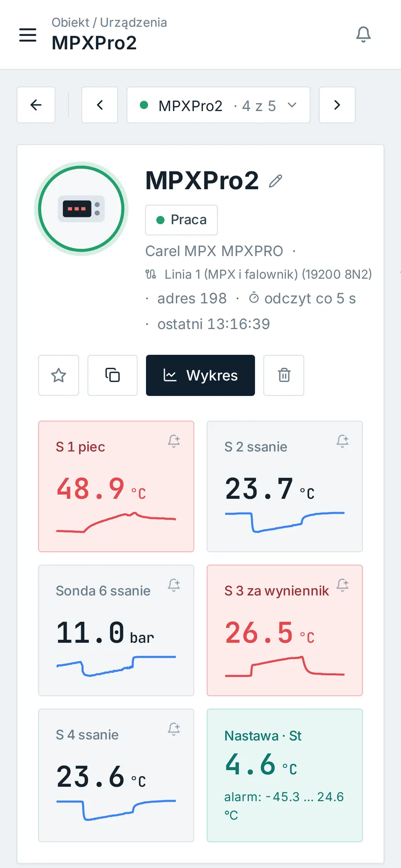Click 'Carel MPX MPXPRO' model text

(x=214, y=251)
